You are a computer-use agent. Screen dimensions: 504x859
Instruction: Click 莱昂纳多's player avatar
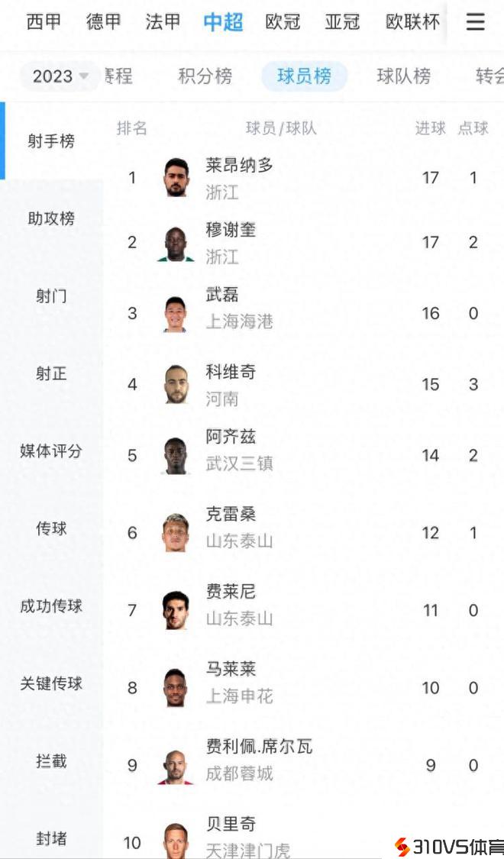coord(176,178)
